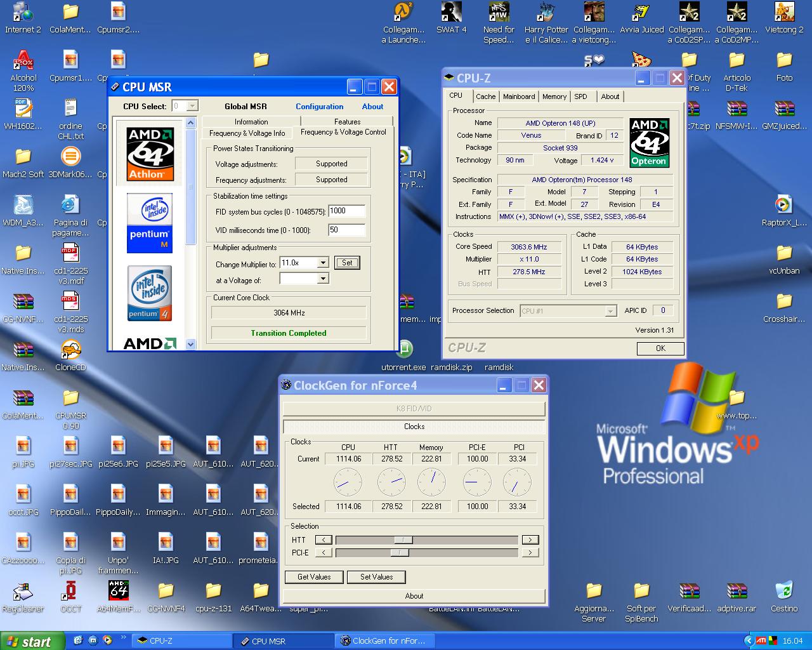
Task: Click Get Values in ClockGen
Action: [314, 577]
